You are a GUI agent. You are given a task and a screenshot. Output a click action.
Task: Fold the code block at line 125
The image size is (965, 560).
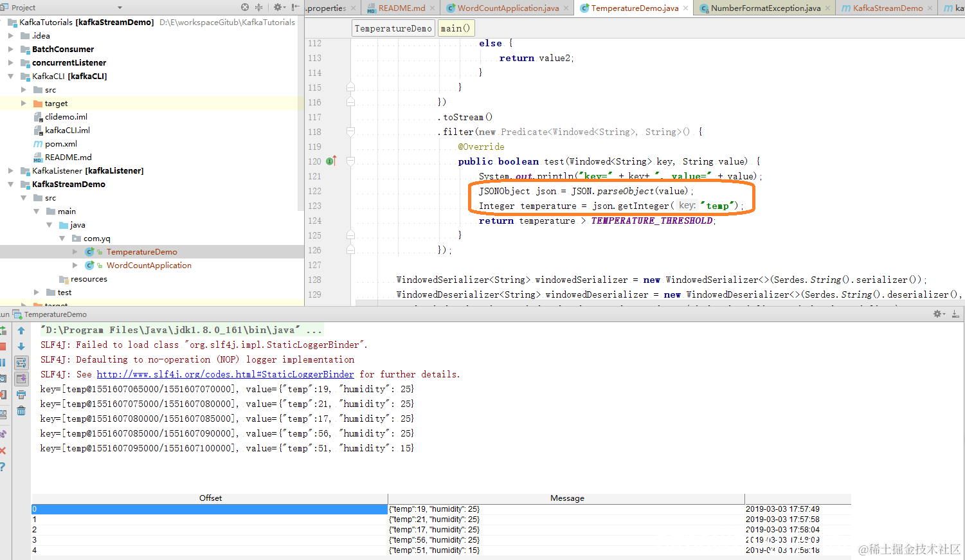point(350,235)
